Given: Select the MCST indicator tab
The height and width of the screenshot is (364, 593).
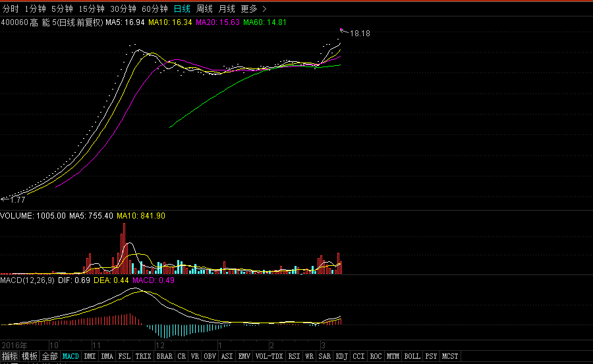Looking at the screenshot, I should (x=450, y=356).
